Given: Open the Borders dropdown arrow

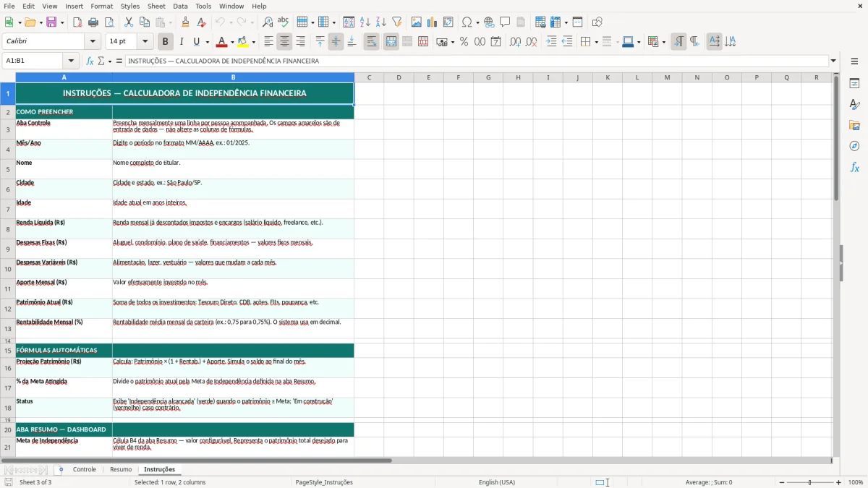Looking at the screenshot, I should coord(598,42).
